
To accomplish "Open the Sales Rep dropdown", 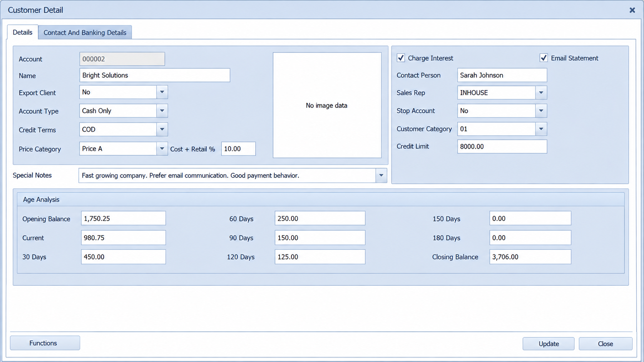I will [x=541, y=93].
